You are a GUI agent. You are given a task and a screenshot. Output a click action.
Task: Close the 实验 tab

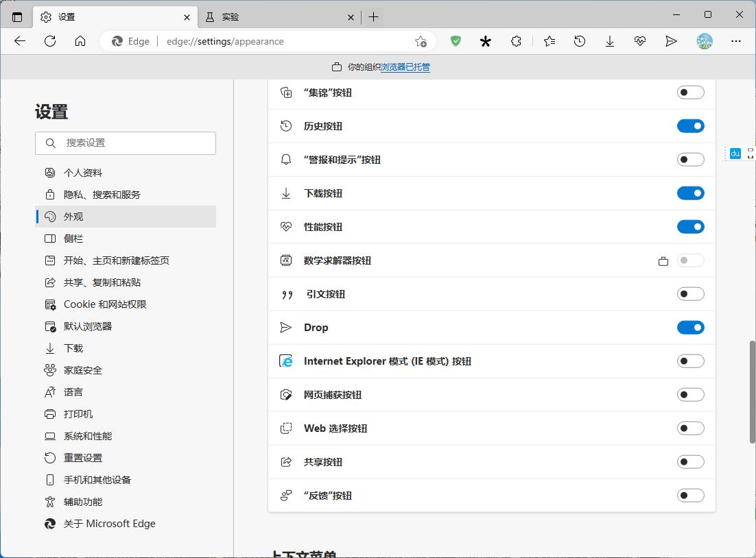tap(351, 17)
